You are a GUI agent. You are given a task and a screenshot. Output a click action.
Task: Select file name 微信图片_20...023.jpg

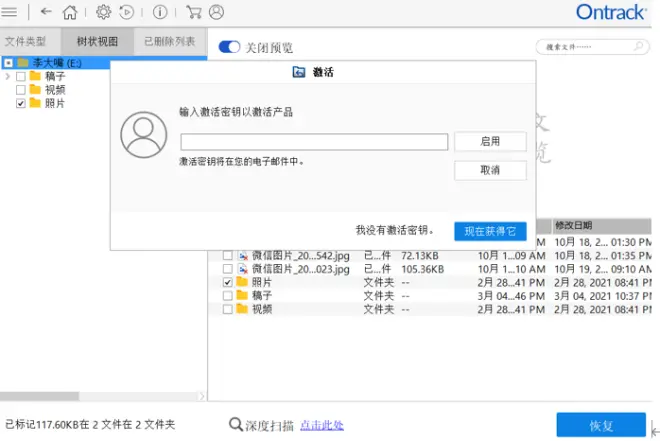301,269
